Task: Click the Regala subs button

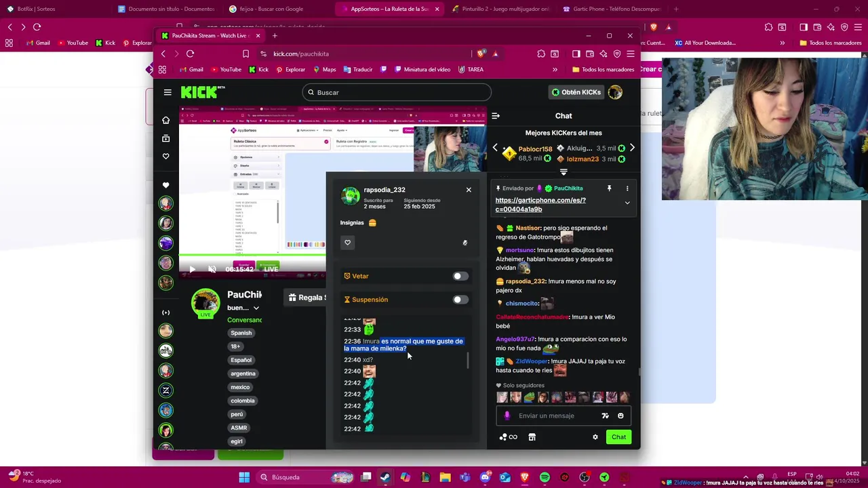Action: pyautogui.click(x=304, y=298)
